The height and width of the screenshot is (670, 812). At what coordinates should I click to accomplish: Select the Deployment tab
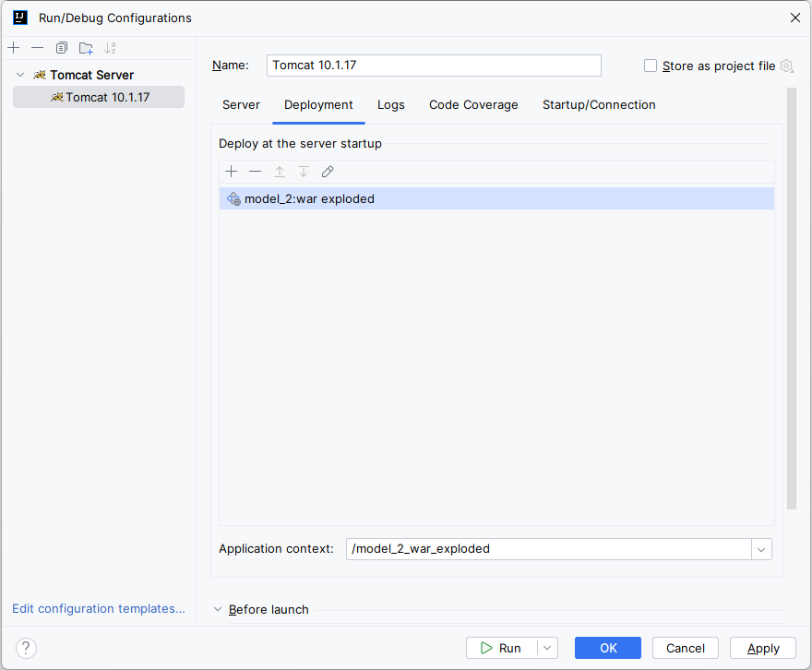(x=318, y=105)
